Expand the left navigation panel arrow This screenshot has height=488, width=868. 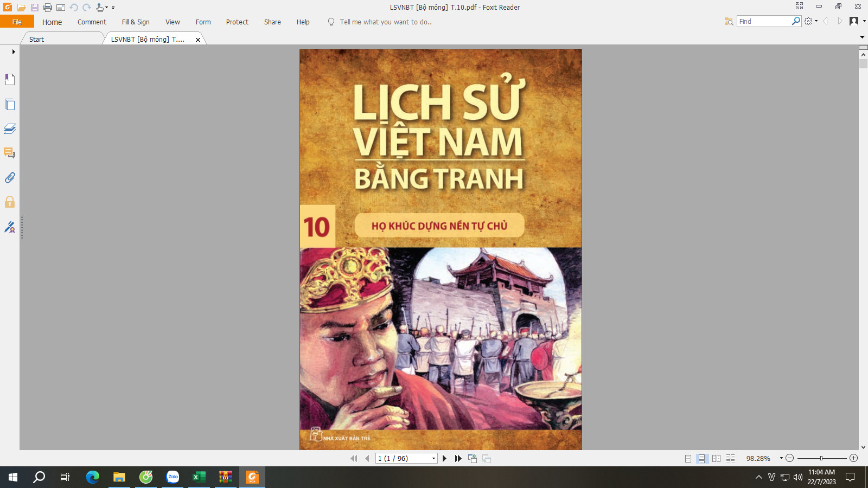tap(14, 52)
